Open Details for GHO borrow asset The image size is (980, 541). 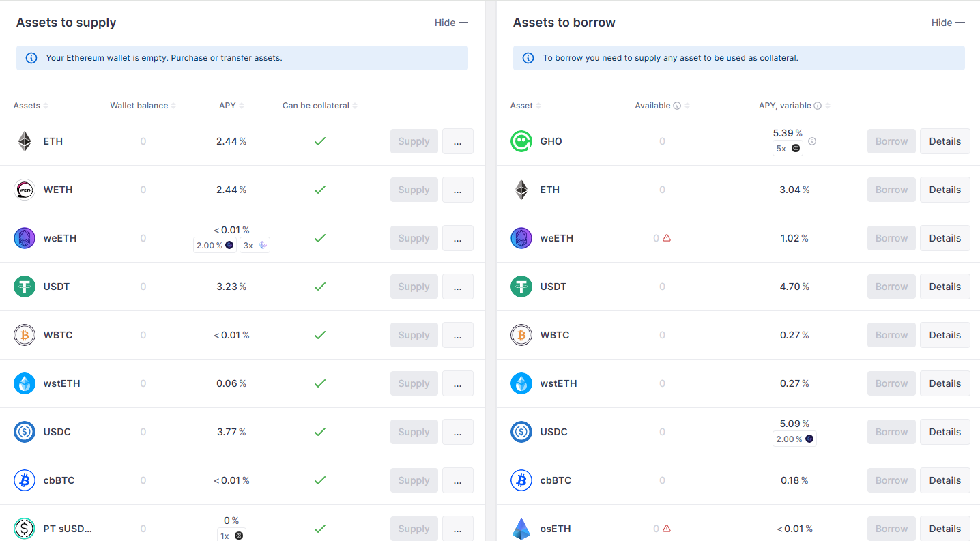[x=945, y=141]
